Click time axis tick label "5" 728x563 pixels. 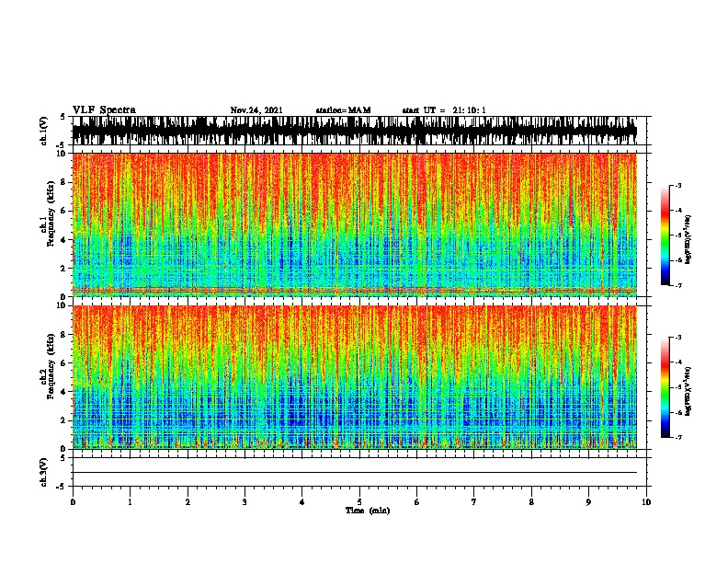(359, 502)
